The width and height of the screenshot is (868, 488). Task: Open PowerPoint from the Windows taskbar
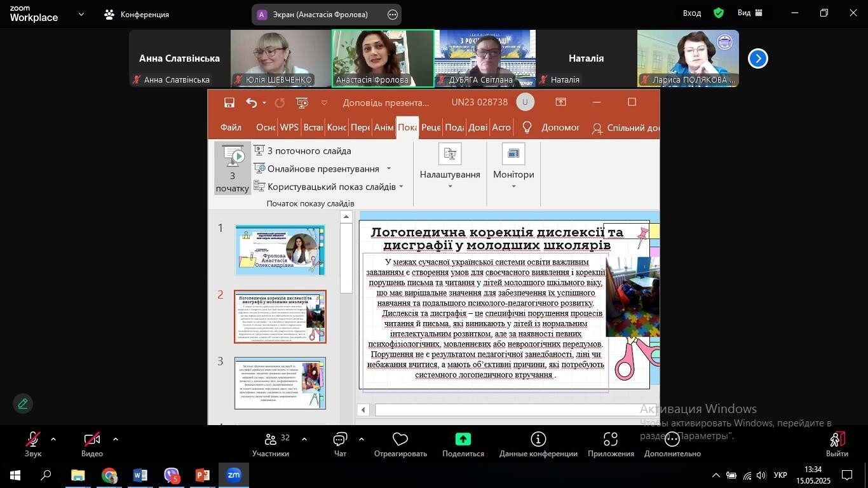pyautogui.click(x=203, y=475)
